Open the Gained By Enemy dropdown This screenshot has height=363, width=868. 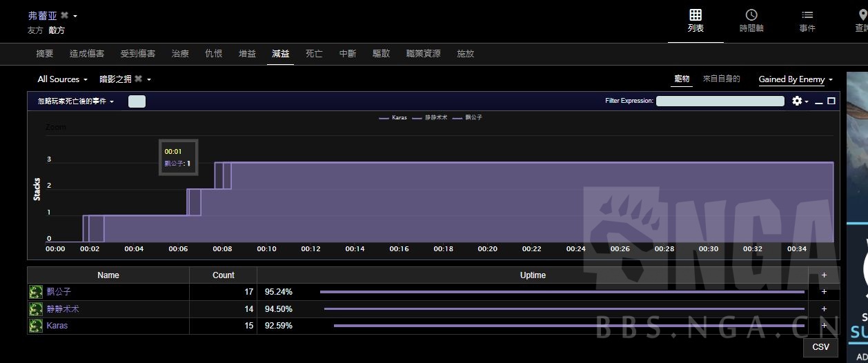click(796, 79)
